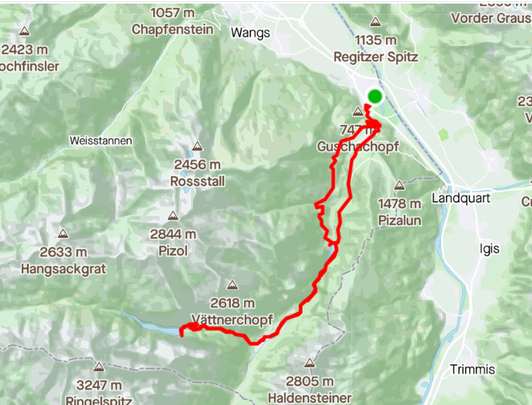Click the Rossstall summit triangle icon
Viewport: 532px width, 405px height.
[197, 147]
